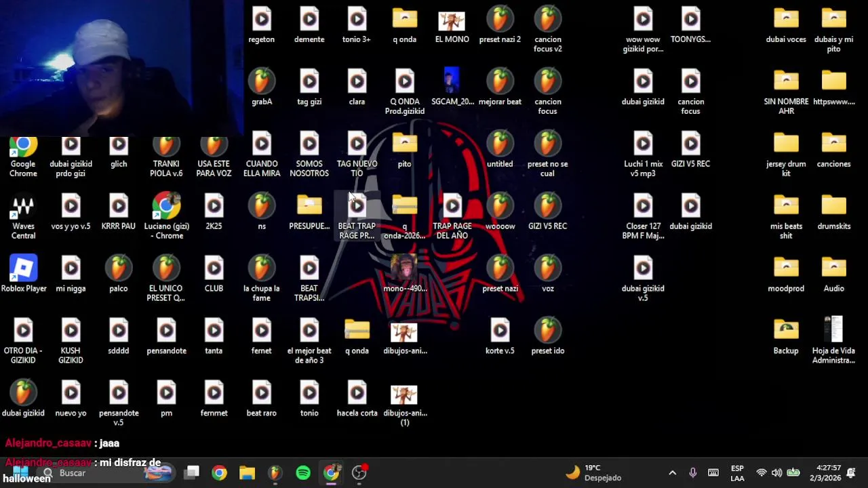Image resolution: width=868 pixels, height=488 pixels.
Task: Select the tonio 3+ audio file
Action: [357, 26]
